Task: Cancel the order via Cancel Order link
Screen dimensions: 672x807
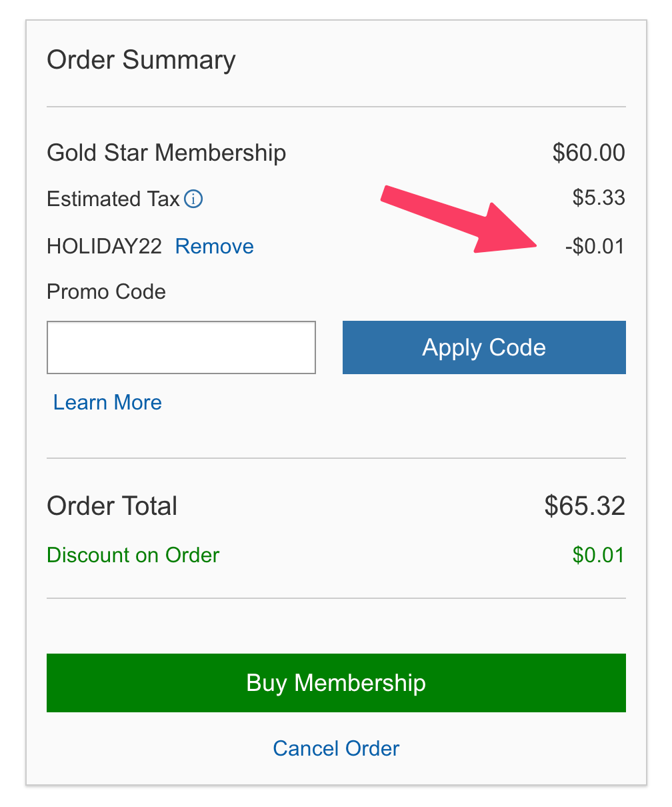Action: tap(336, 748)
